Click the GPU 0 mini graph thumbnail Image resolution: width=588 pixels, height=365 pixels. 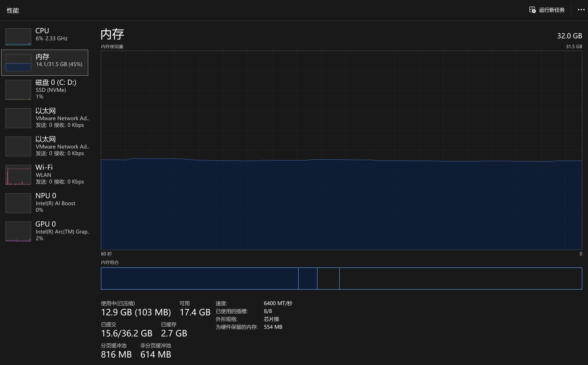click(18, 231)
